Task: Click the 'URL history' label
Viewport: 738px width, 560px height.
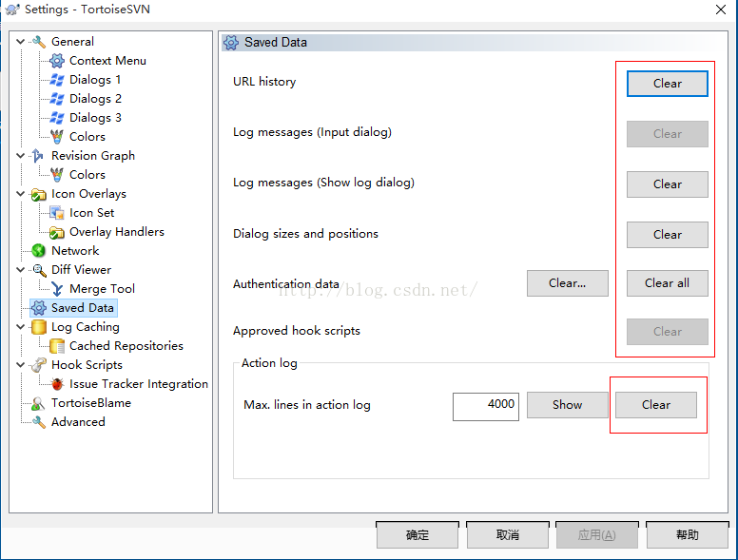Action: click(x=264, y=82)
